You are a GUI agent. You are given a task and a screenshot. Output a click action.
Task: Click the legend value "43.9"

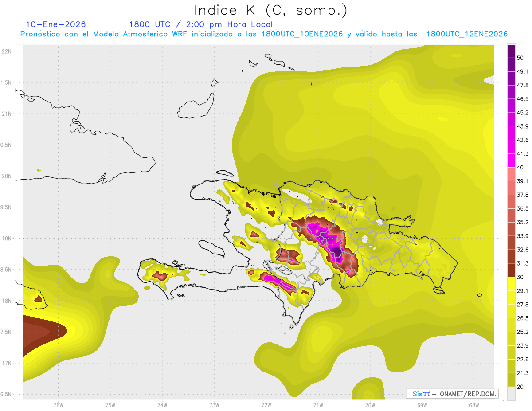click(x=522, y=126)
